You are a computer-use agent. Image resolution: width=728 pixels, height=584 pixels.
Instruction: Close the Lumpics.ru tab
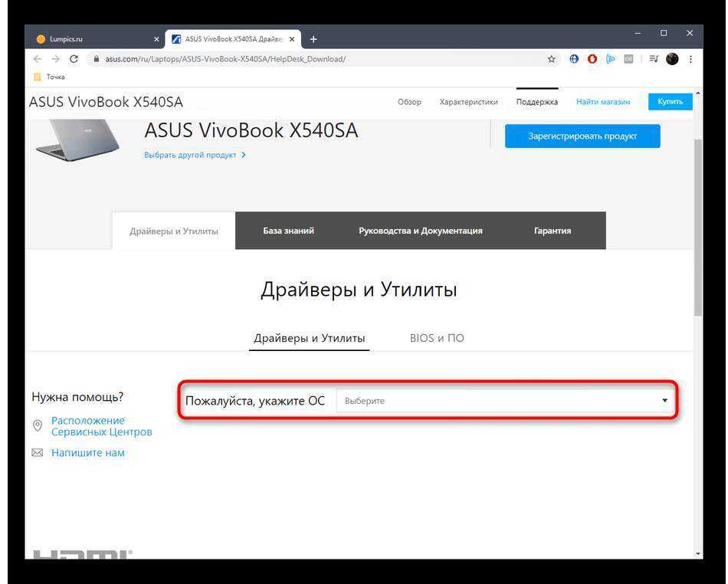tap(156, 39)
